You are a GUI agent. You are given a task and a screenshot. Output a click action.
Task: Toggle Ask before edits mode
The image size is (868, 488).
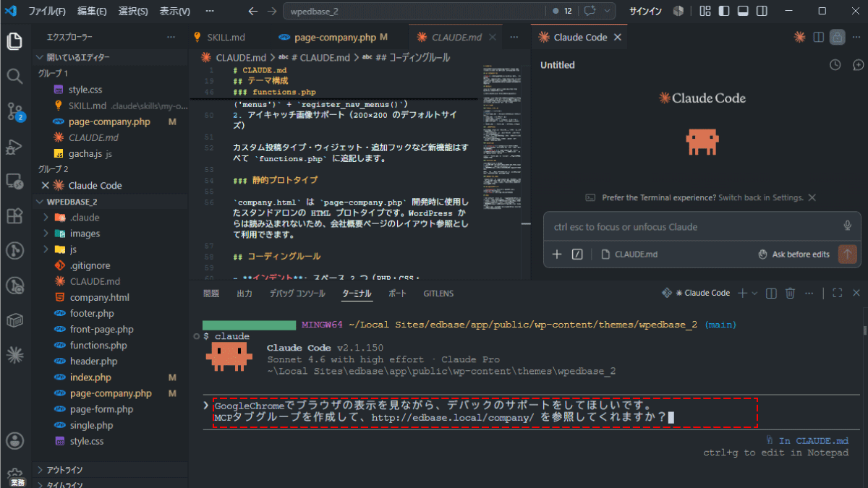pos(793,254)
